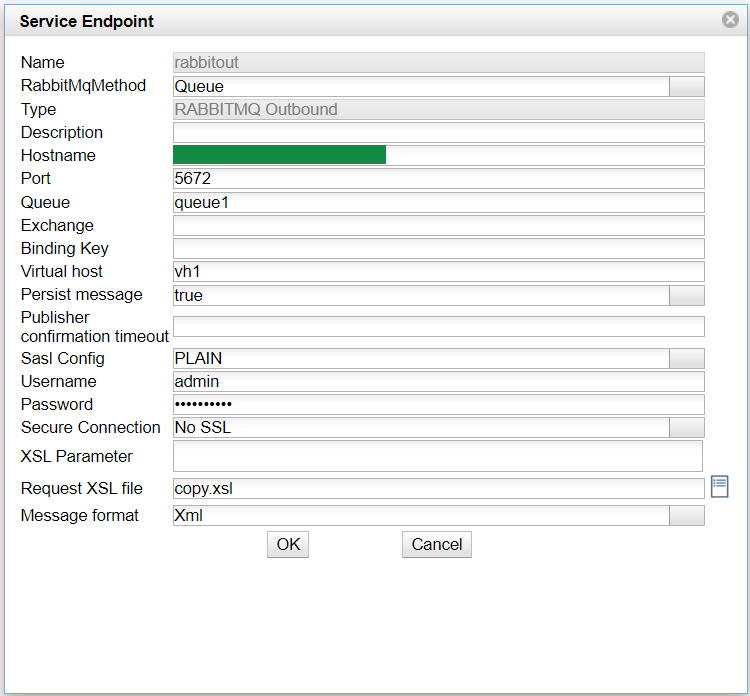Focus the Publisher confirmation timeout field

click(x=439, y=327)
